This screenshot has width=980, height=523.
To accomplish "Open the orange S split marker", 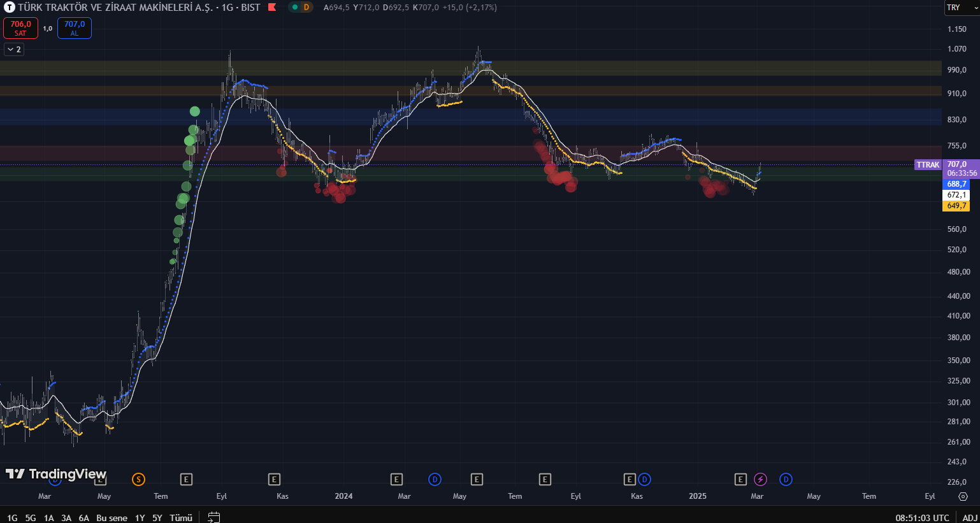I will point(138,480).
